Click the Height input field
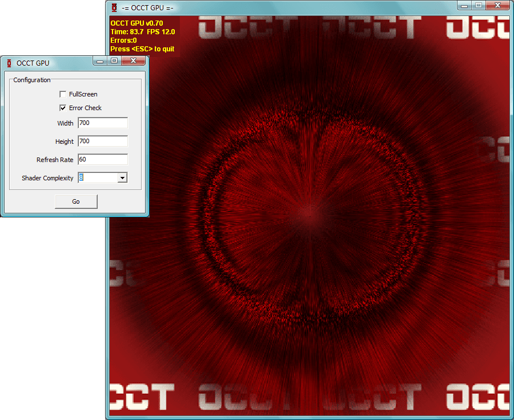 click(x=103, y=141)
